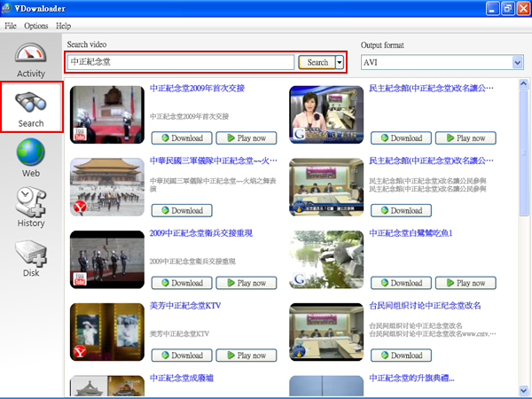Download 台民间组织讨论中正纪念堂改名 video
The width and height of the screenshot is (532, 399).
(401, 356)
